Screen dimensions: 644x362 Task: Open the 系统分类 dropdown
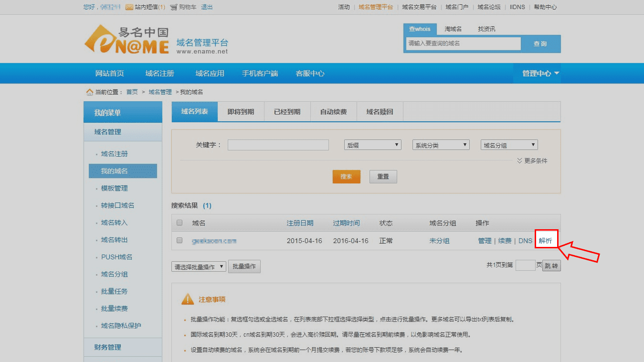[441, 145]
